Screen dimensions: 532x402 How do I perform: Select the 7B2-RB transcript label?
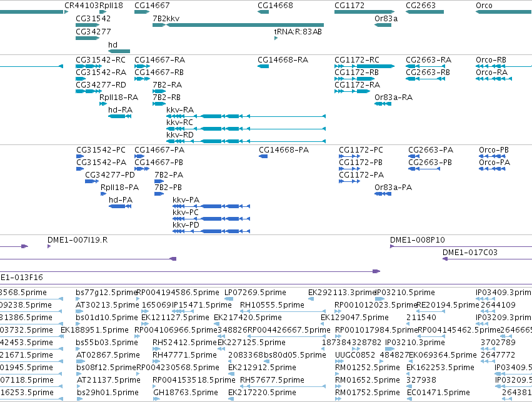click(166, 98)
